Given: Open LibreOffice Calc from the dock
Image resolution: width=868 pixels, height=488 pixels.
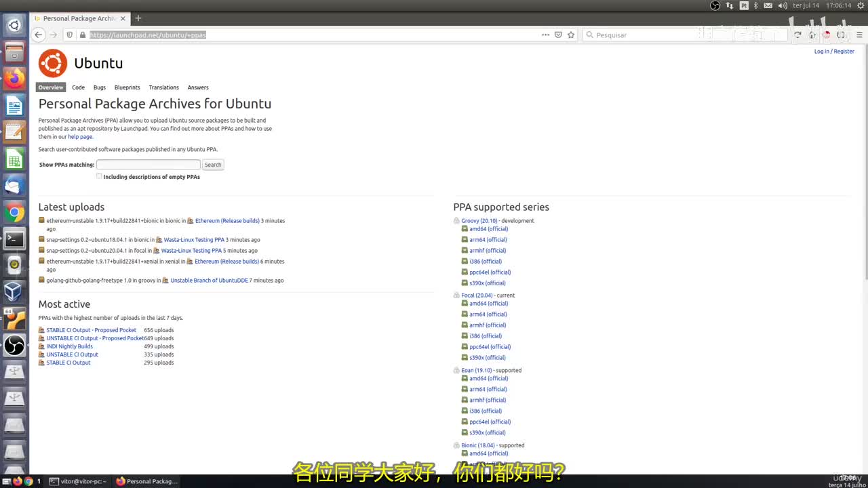Looking at the screenshot, I should tap(14, 159).
